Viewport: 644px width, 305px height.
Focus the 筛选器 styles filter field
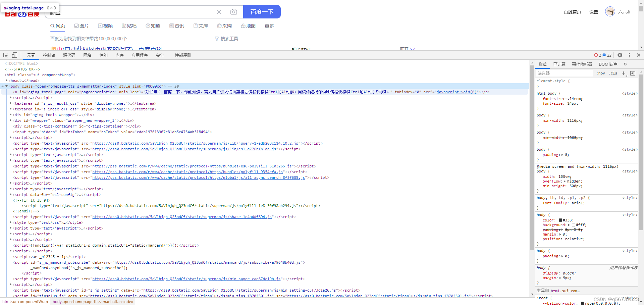click(x=565, y=73)
